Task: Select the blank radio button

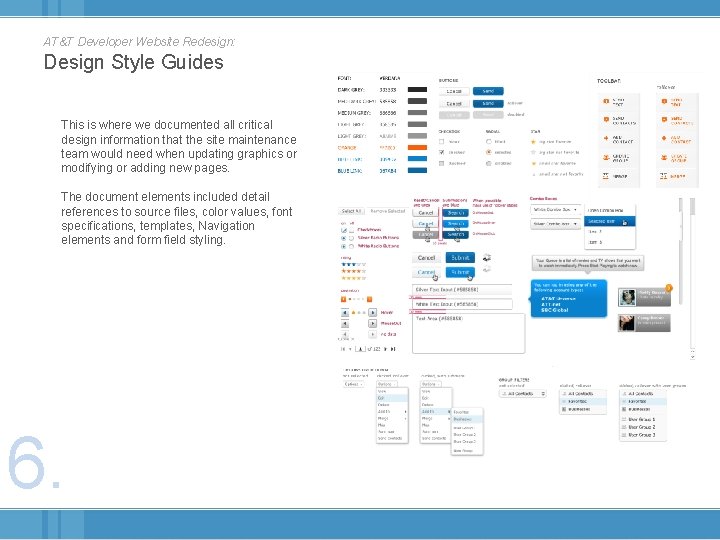Action: [x=489, y=142]
